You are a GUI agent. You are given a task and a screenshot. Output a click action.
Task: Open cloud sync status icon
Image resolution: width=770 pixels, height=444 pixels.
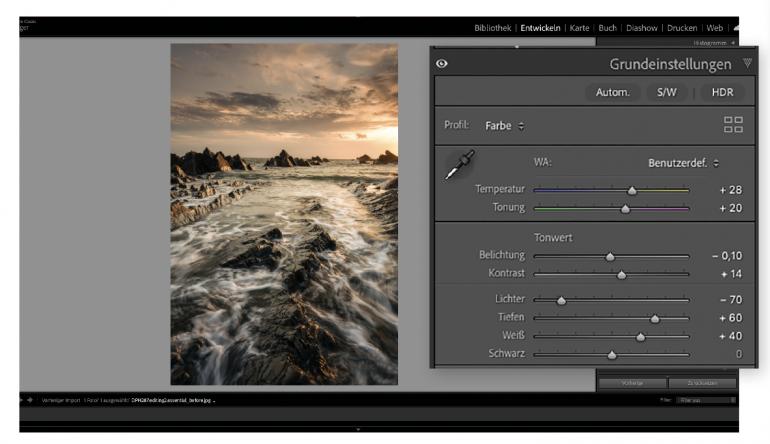(x=736, y=28)
